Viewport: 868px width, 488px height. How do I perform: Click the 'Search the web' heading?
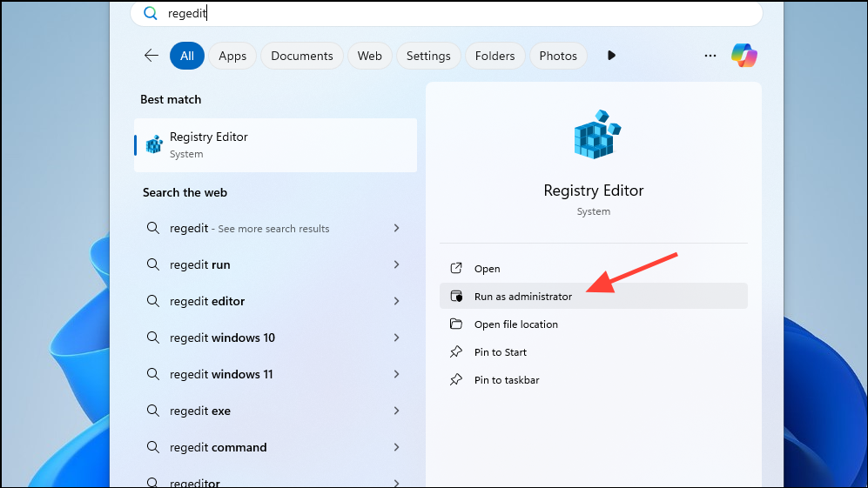[x=185, y=192]
